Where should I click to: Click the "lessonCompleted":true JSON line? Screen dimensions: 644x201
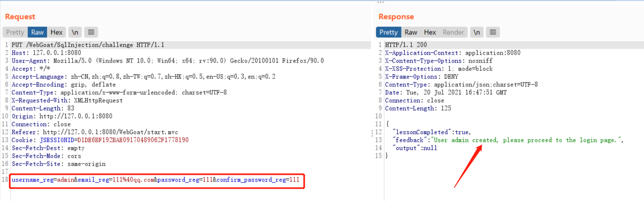point(432,132)
